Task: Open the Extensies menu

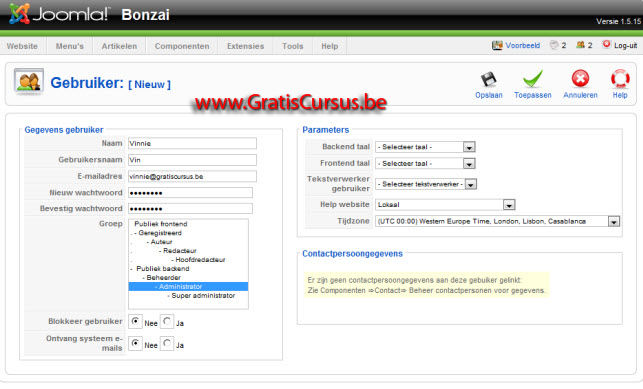Action: (245, 46)
